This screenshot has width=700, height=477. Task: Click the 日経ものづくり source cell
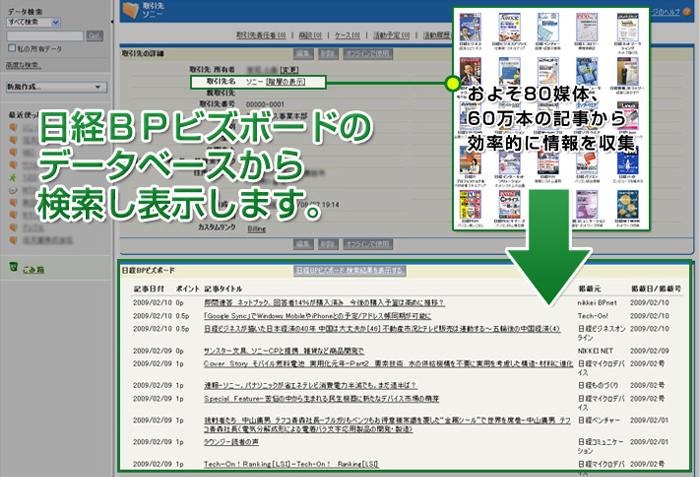click(598, 385)
